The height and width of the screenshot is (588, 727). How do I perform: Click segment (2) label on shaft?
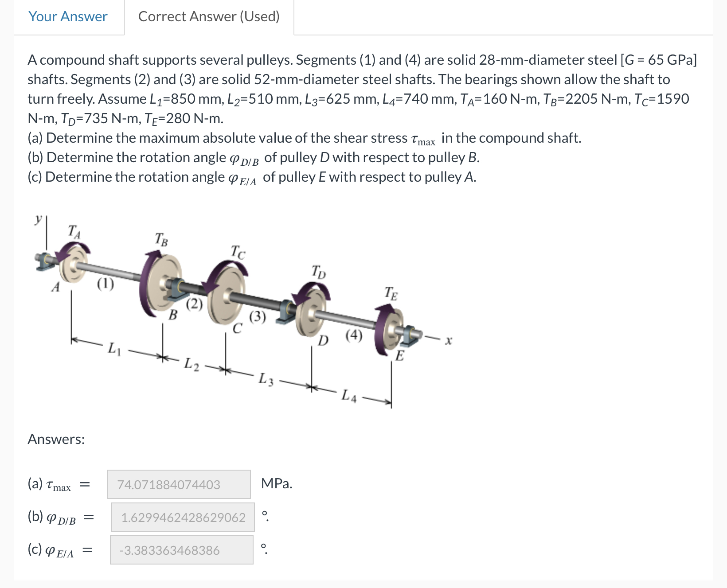click(194, 304)
